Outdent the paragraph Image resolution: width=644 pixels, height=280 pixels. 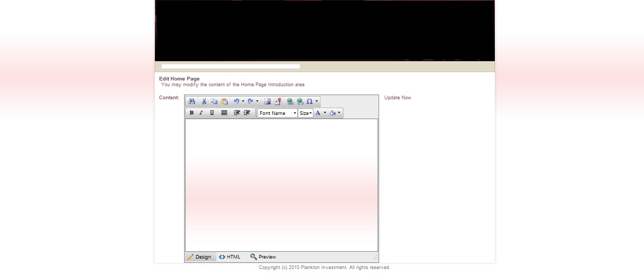click(x=247, y=113)
